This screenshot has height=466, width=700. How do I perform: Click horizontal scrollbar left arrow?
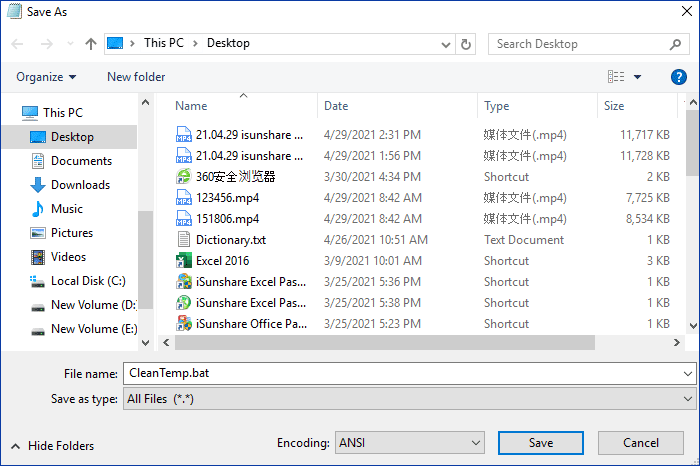(x=166, y=342)
